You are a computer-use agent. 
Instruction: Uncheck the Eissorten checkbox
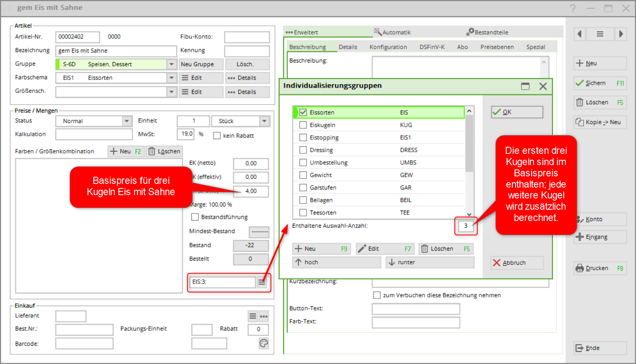pyautogui.click(x=303, y=113)
